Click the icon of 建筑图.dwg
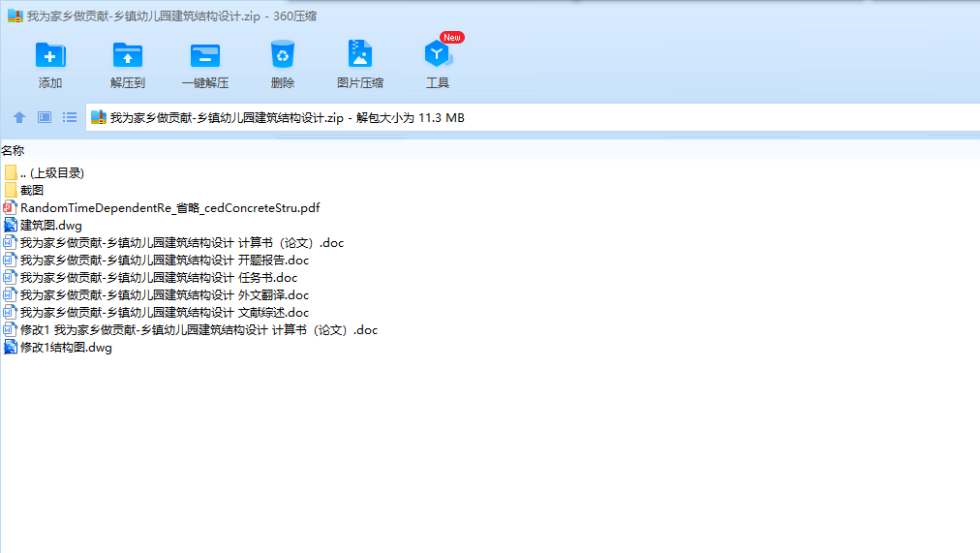This screenshot has width=980, height=553. pyautogui.click(x=11, y=225)
